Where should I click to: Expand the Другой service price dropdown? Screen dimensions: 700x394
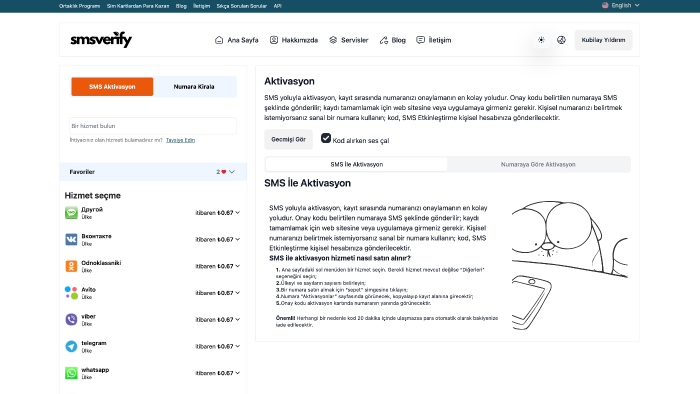tap(238, 213)
